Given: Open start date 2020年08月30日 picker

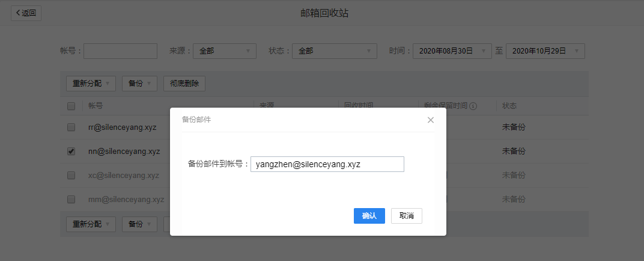Looking at the screenshot, I should (452, 51).
